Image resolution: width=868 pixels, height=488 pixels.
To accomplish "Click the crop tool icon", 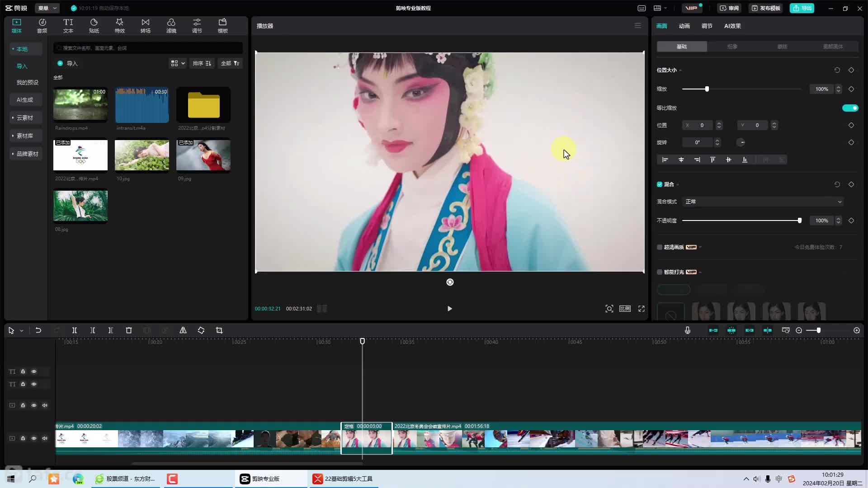I will pos(219,330).
